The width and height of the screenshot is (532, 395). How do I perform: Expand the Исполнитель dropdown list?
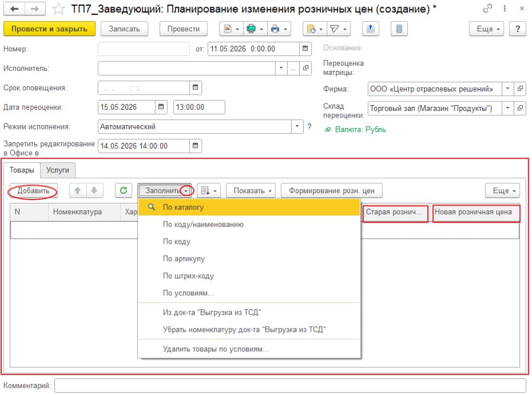point(281,68)
